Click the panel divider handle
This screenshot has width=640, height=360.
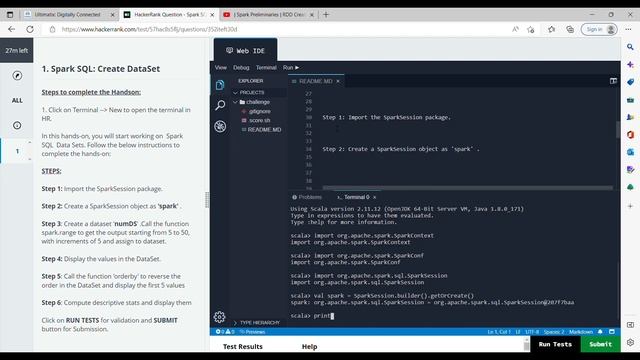207,200
